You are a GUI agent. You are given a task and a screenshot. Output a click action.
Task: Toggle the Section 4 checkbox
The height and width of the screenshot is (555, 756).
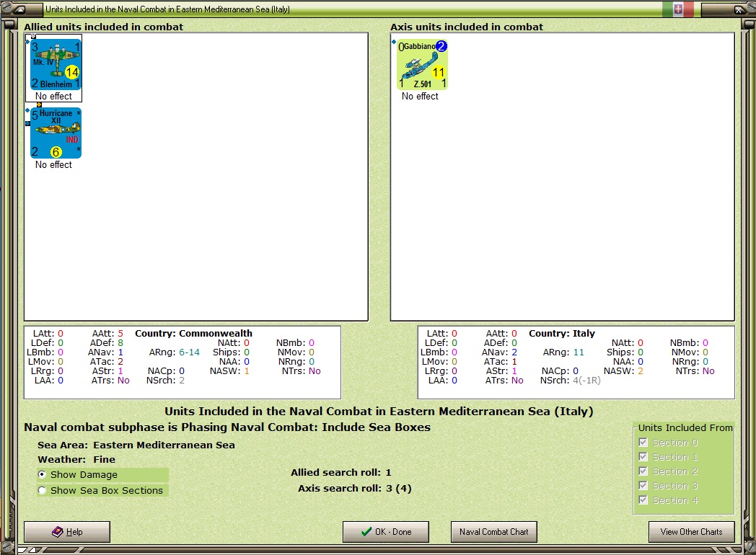[x=643, y=500]
